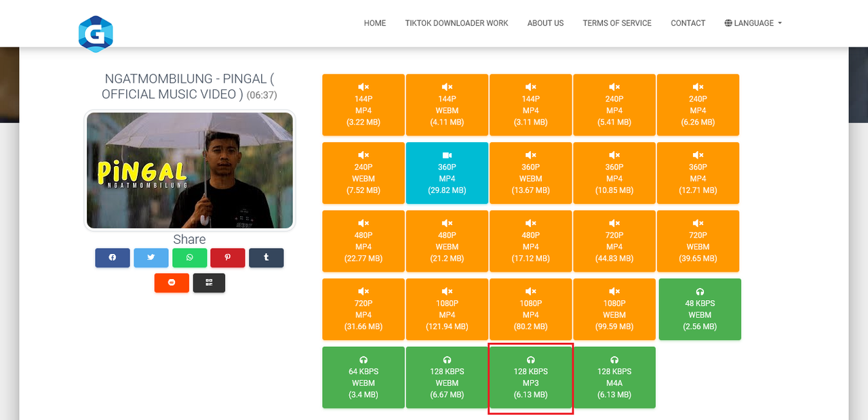Download 360P WEBM 13.67 MB
Viewport: 868px width, 420px height.
(x=531, y=173)
